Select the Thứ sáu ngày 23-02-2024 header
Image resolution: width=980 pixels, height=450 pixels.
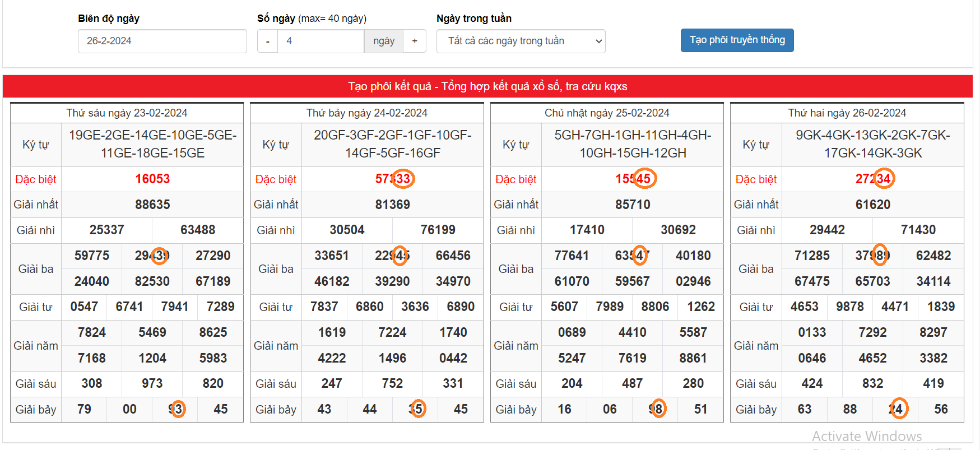[127, 113]
